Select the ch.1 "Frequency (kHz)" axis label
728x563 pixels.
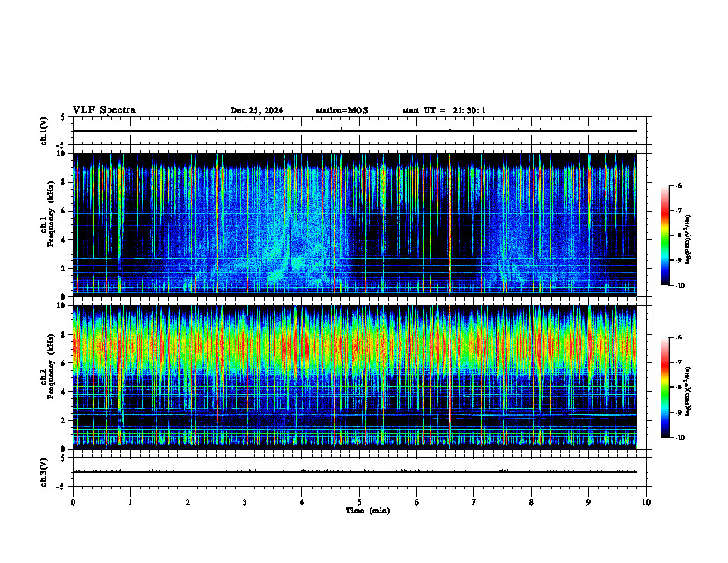pyautogui.click(x=51, y=214)
